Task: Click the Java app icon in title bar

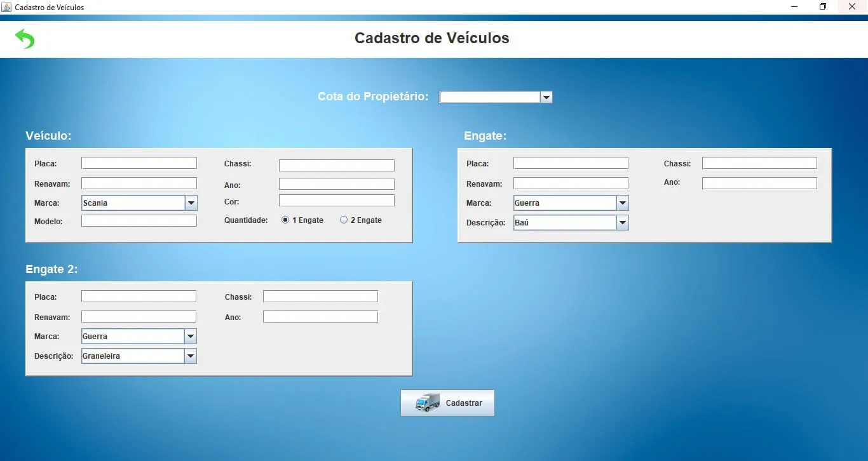Action: tap(6, 7)
